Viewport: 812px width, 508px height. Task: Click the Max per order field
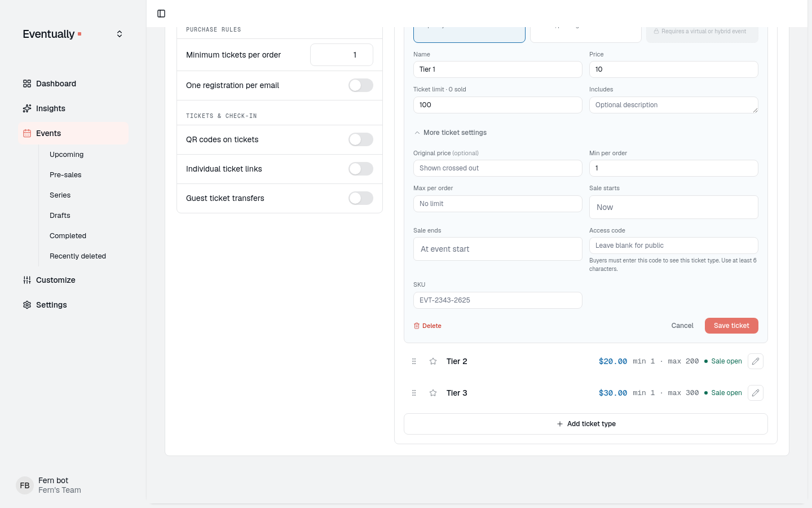click(498, 204)
